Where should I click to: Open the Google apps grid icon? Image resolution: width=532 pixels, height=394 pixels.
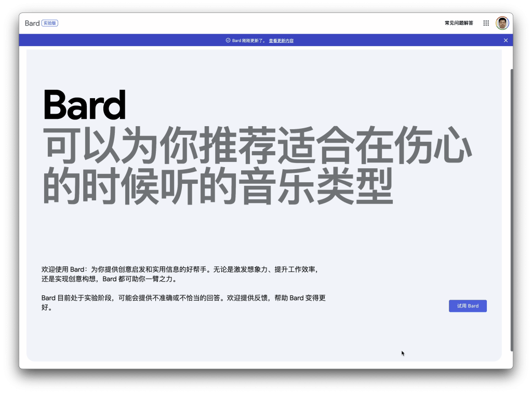pyautogui.click(x=486, y=23)
